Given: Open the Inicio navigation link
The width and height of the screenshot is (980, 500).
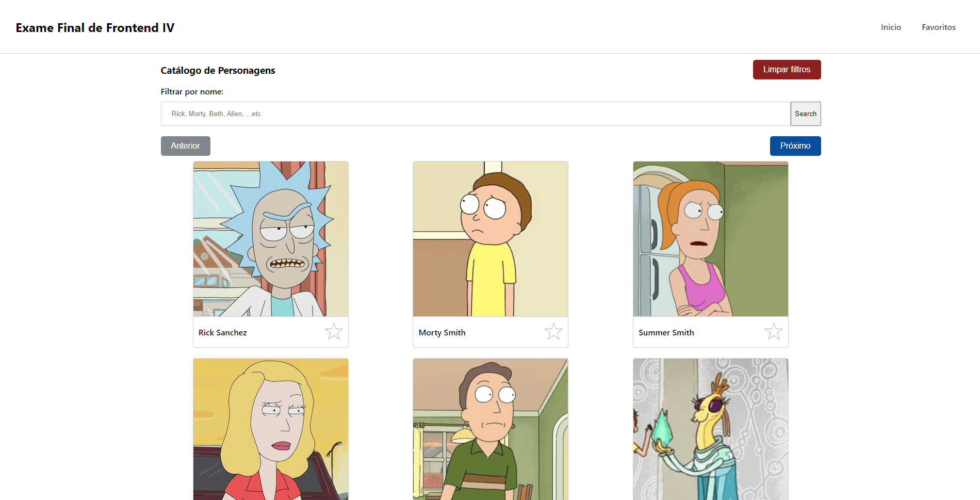Looking at the screenshot, I should 891,27.
